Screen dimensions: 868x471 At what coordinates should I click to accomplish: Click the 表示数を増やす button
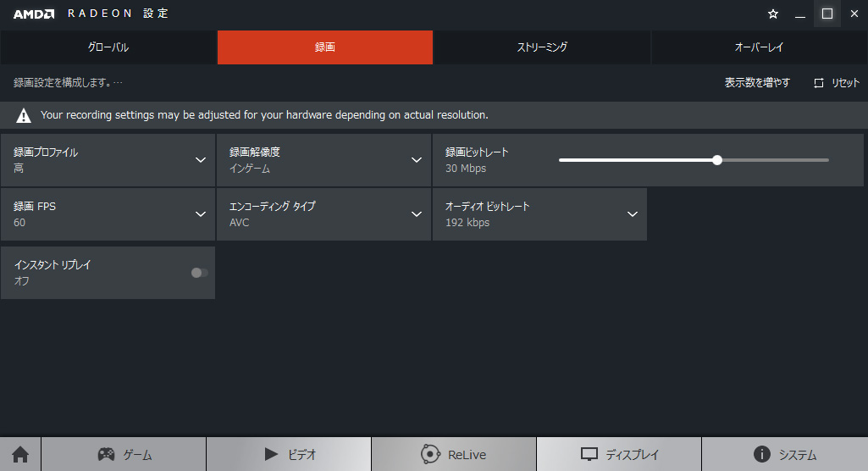coord(757,83)
